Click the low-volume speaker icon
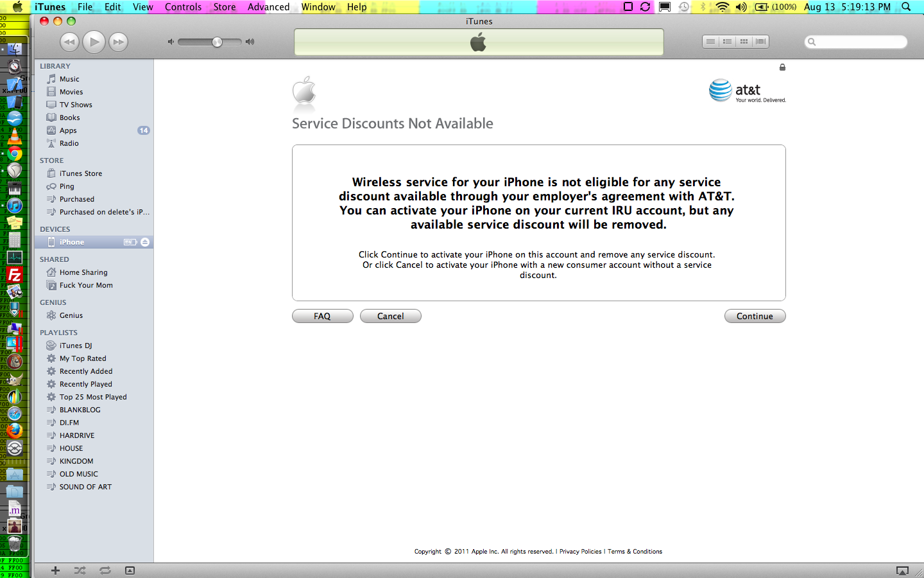The height and width of the screenshot is (578, 924). pyautogui.click(x=171, y=42)
